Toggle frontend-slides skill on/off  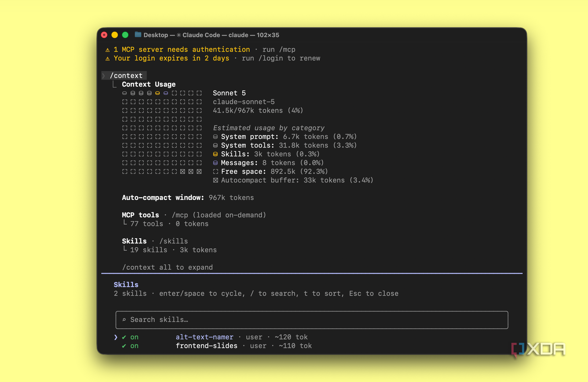(x=130, y=346)
